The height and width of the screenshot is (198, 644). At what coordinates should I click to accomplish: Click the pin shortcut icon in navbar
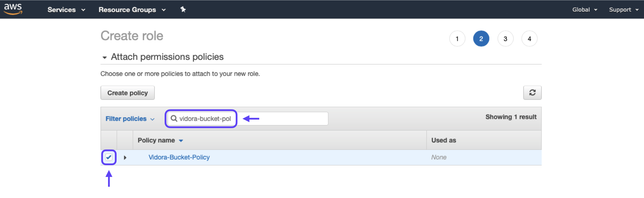183,10
